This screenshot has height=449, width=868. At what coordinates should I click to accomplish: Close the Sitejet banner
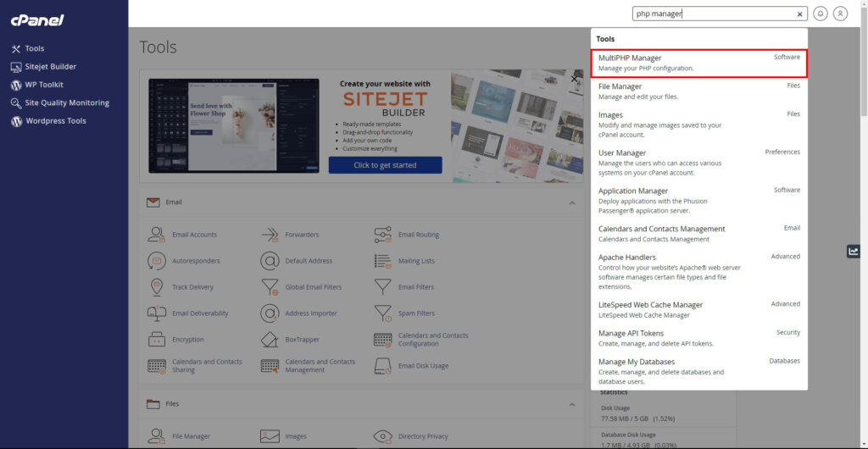[x=574, y=79]
